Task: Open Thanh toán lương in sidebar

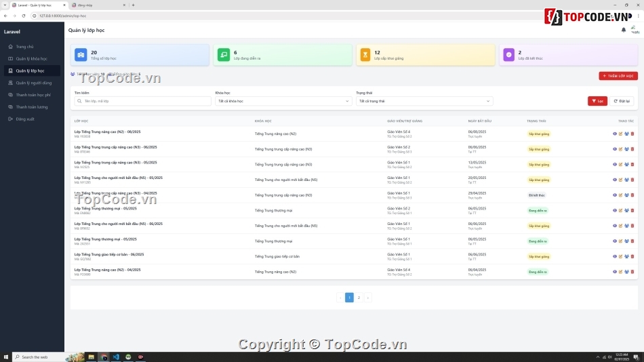Action: [x=32, y=107]
